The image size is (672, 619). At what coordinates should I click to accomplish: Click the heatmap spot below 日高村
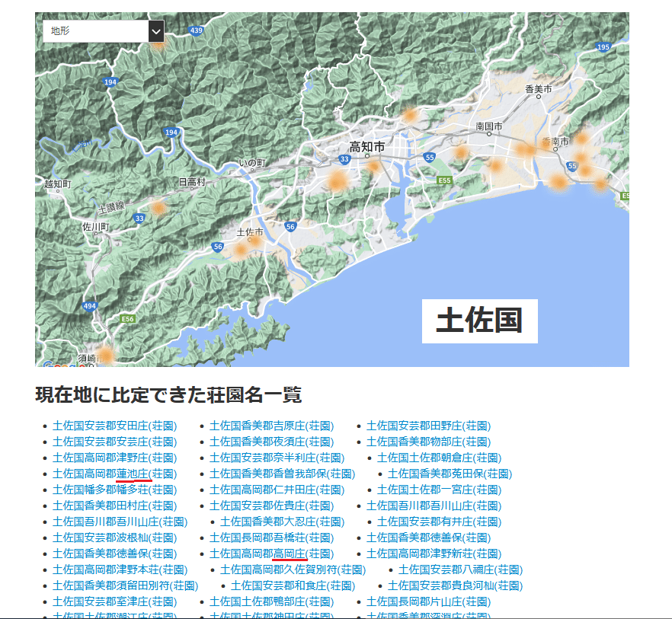[x=158, y=208]
